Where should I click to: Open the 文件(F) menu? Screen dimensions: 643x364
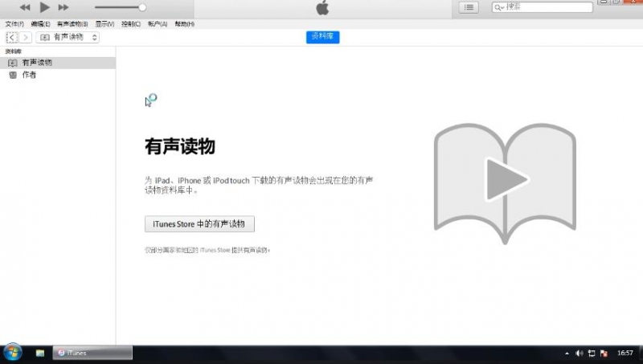[14, 24]
